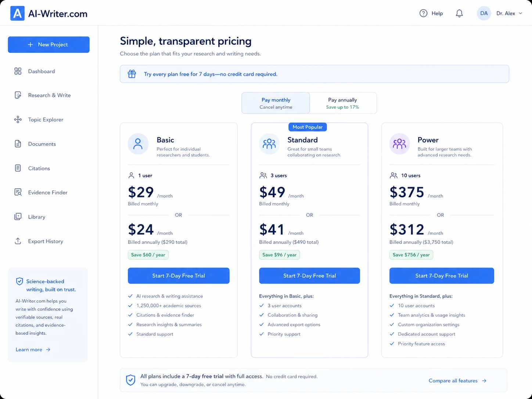Click the Most Popular badge

pos(308,127)
